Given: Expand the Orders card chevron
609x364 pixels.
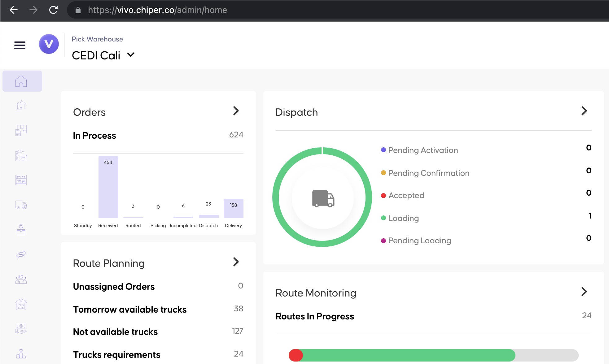Looking at the screenshot, I should tap(236, 111).
